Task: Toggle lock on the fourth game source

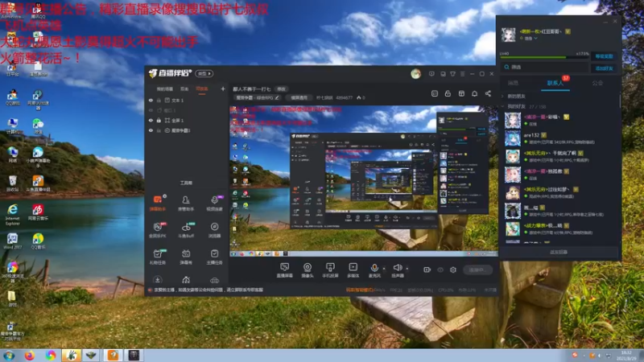Action: point(159,130)
